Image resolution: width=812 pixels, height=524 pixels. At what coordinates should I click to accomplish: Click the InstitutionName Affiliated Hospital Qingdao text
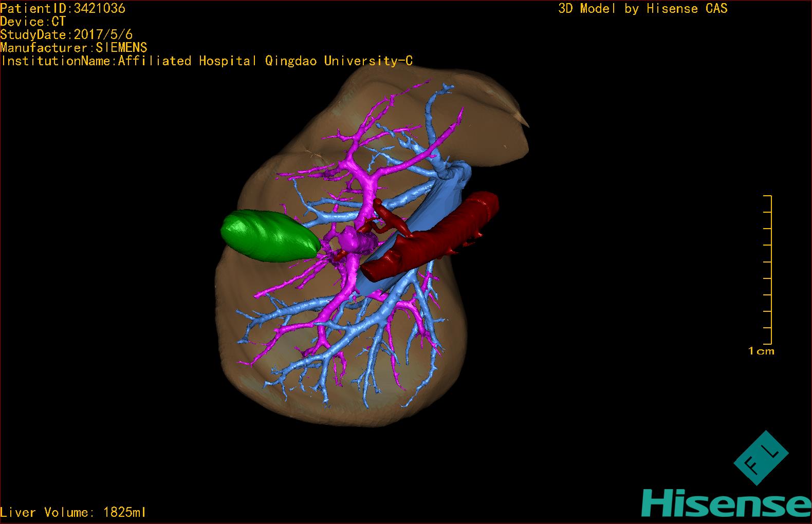point(206,61)
